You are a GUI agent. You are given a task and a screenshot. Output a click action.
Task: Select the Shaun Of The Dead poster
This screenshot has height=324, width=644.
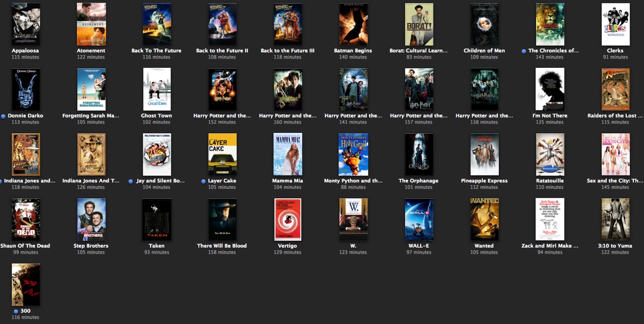point(26,219)
